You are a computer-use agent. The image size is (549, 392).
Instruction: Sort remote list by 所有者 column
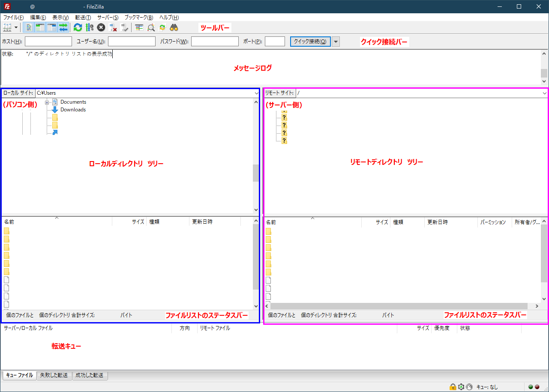(x=527, y=222)
